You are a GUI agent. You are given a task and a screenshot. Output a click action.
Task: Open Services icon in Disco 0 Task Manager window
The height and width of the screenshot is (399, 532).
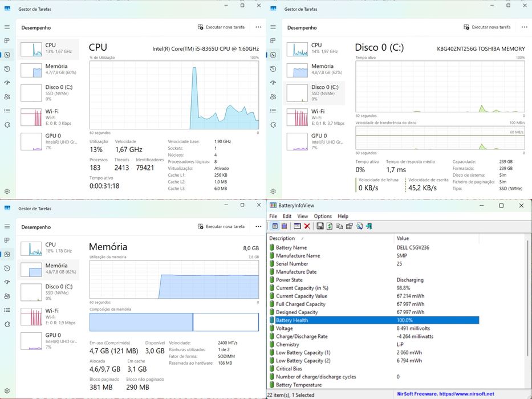[x=273, y=125]
